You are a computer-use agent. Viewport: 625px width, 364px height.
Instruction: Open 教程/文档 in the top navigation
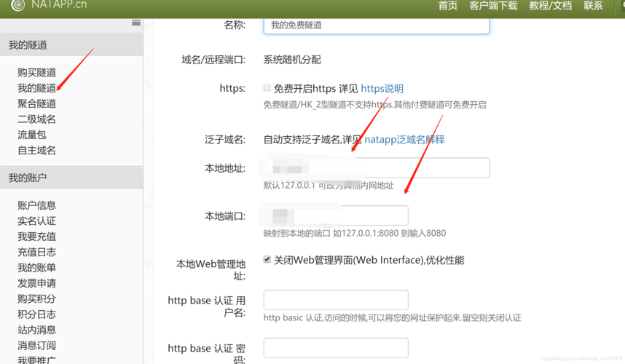click(x=551, y=6)
